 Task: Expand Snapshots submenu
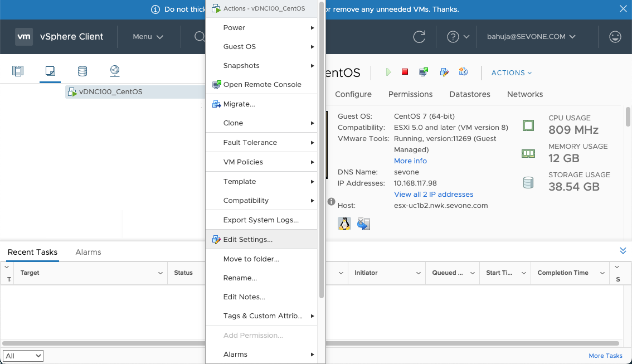261,65
